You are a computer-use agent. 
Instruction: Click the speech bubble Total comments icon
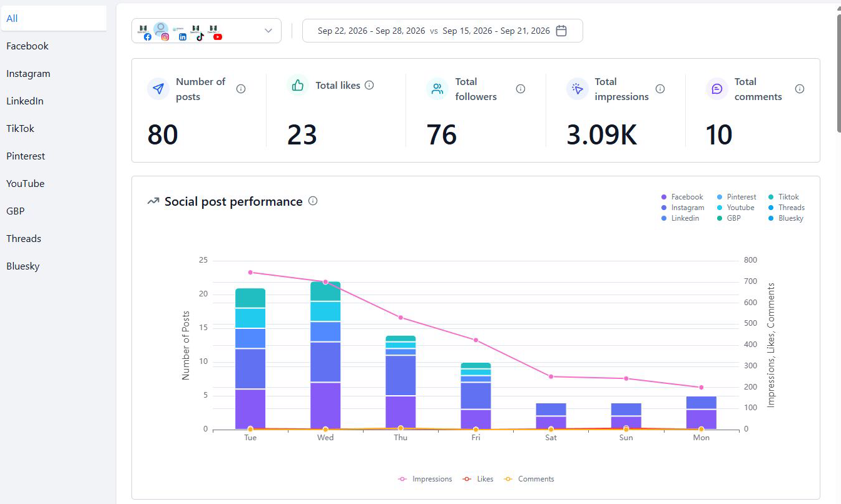(x=717, y=89)
